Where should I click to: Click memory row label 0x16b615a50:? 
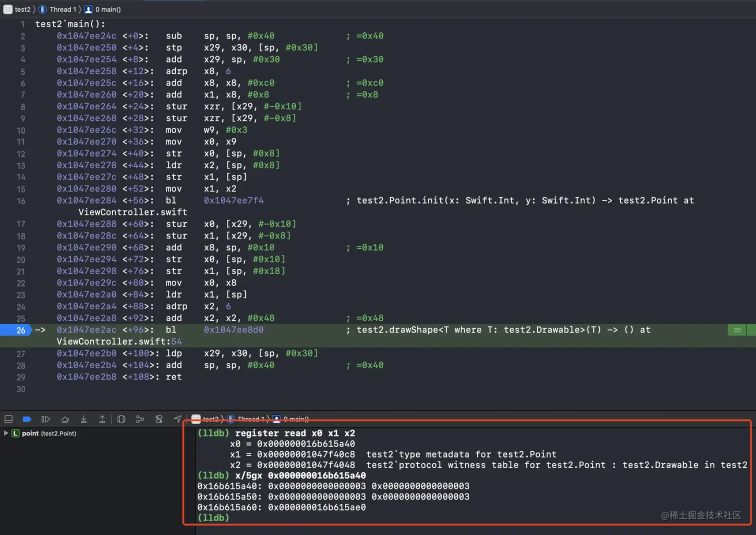(x=229, y=496)
